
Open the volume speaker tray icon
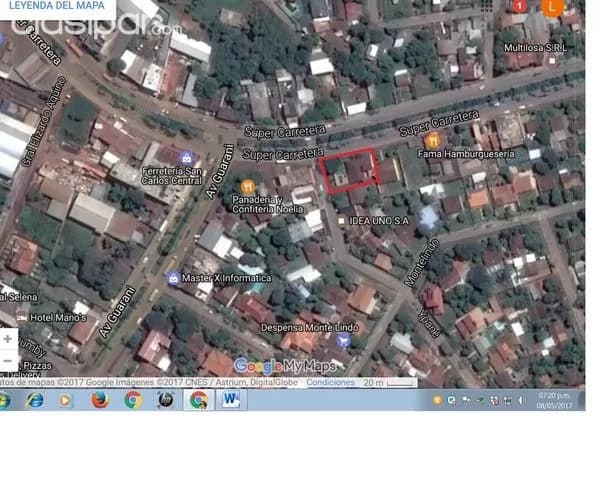click(x=521, y=401)
